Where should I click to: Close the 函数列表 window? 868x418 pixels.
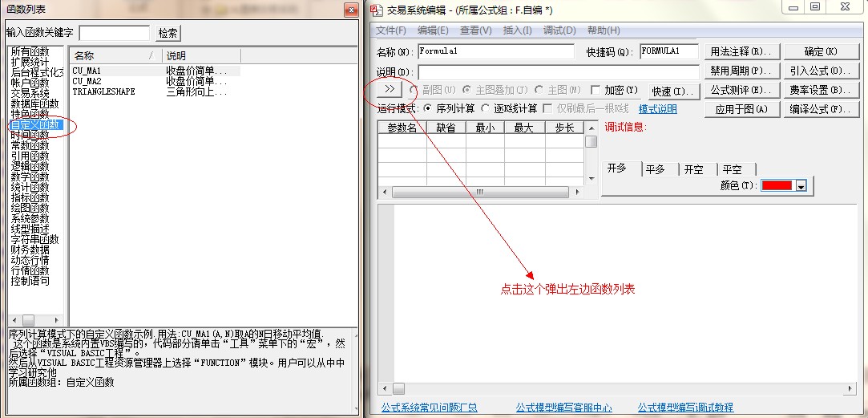[350, 10]
